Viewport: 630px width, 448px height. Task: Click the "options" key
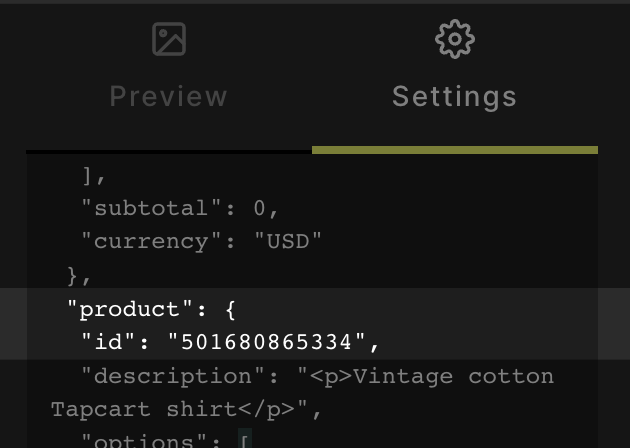150,440
